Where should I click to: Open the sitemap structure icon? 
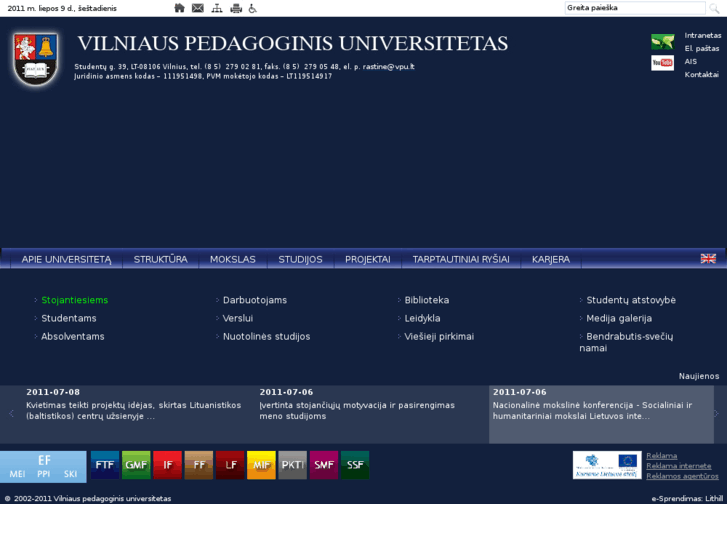coord(217,8)
